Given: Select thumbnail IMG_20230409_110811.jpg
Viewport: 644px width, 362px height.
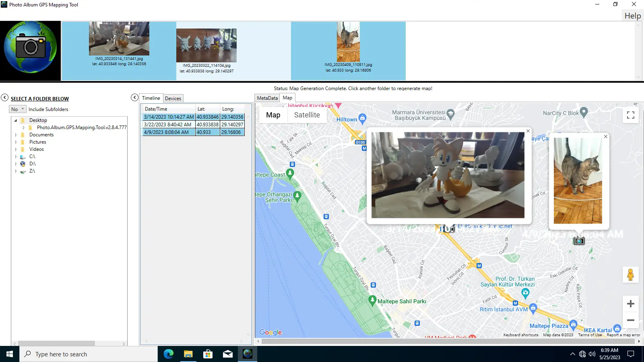Looking at the screenshot, I should click(x=348, y=51).
